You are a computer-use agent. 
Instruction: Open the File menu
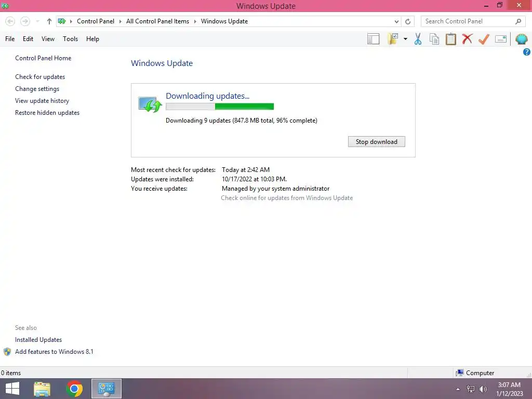coord(10,39)
